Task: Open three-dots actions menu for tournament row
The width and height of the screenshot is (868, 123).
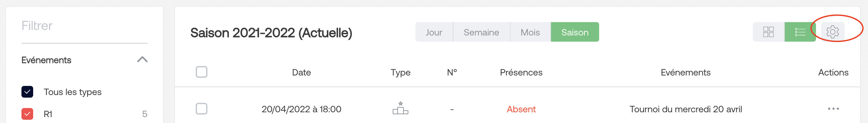Action: pyautogui.click(x=833, y=109)
